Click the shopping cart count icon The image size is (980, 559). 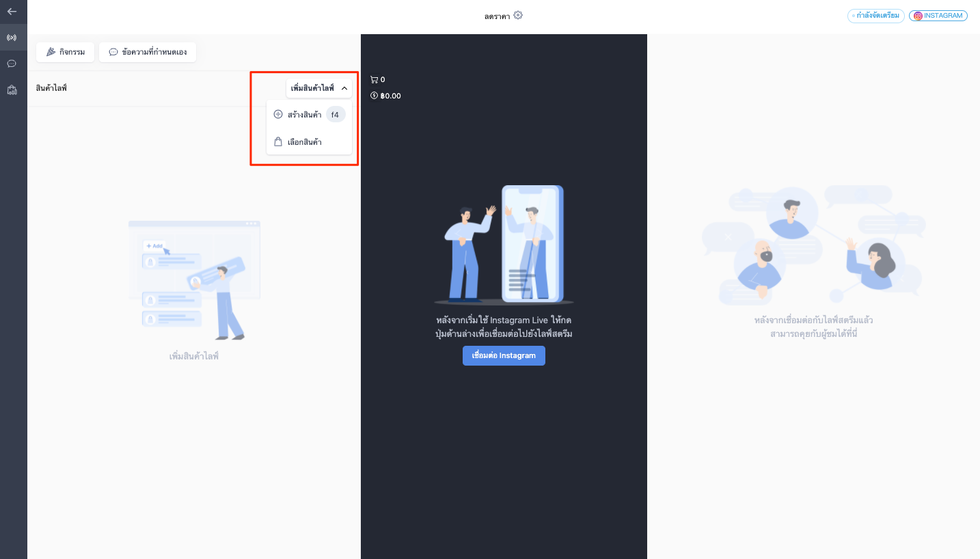point(374,79)
